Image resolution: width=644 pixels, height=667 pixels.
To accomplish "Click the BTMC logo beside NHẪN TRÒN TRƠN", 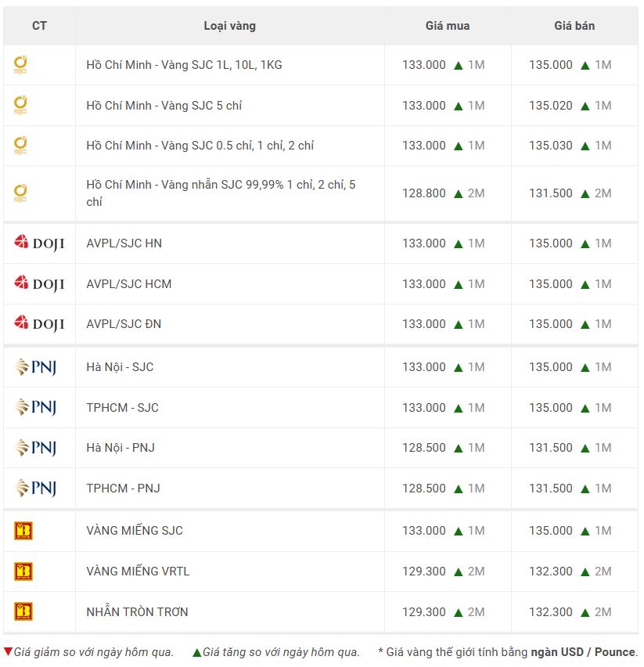I will (23, 611).
